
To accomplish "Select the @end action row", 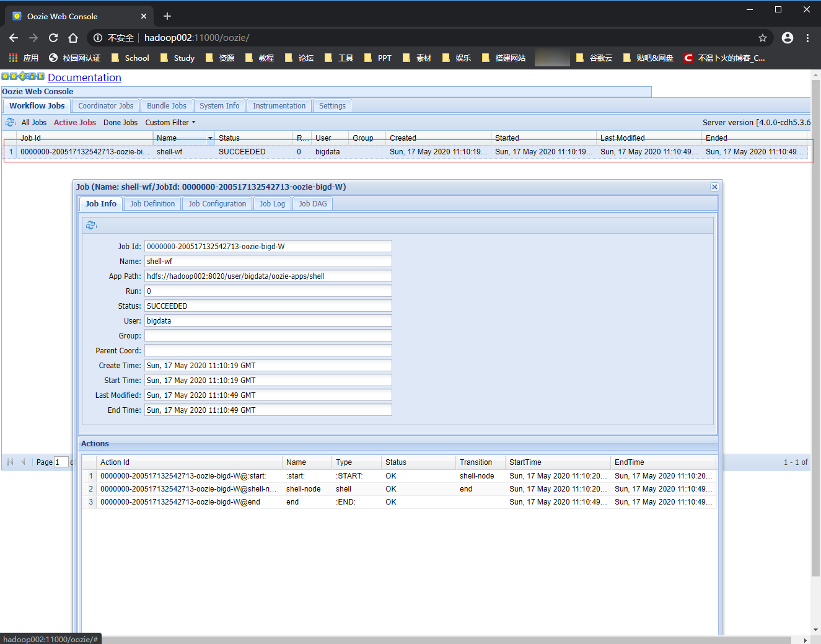I will tap(399, 502).
